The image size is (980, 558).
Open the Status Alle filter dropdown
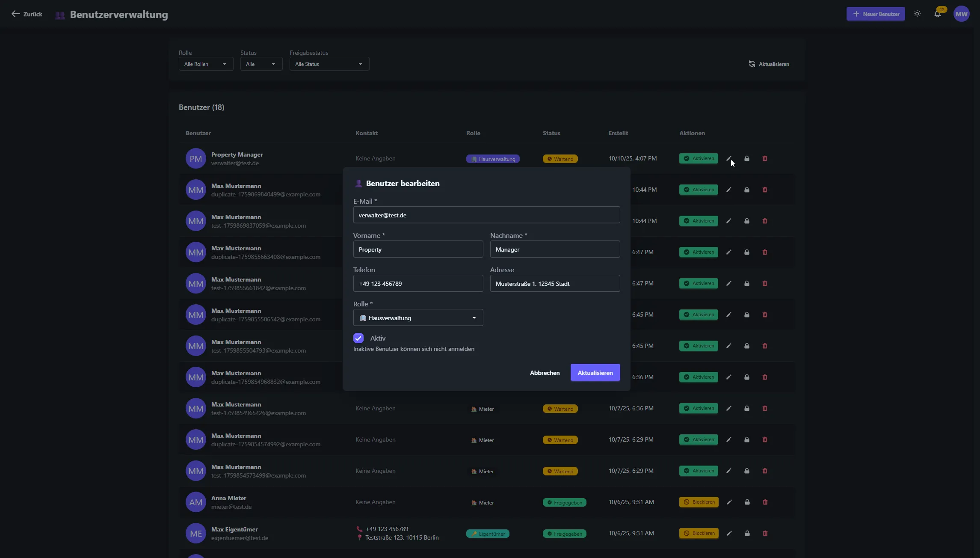point(261,64)
